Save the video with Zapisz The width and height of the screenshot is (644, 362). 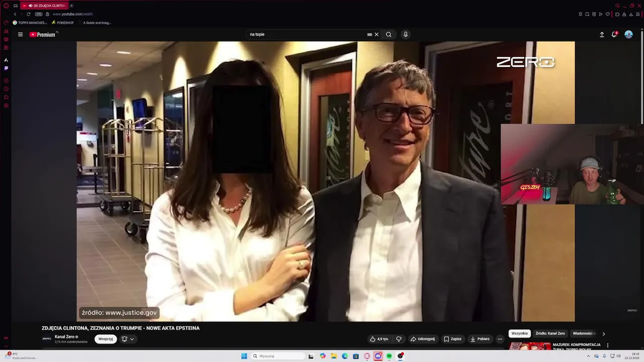pyautogui.click(x=453, y=339)
